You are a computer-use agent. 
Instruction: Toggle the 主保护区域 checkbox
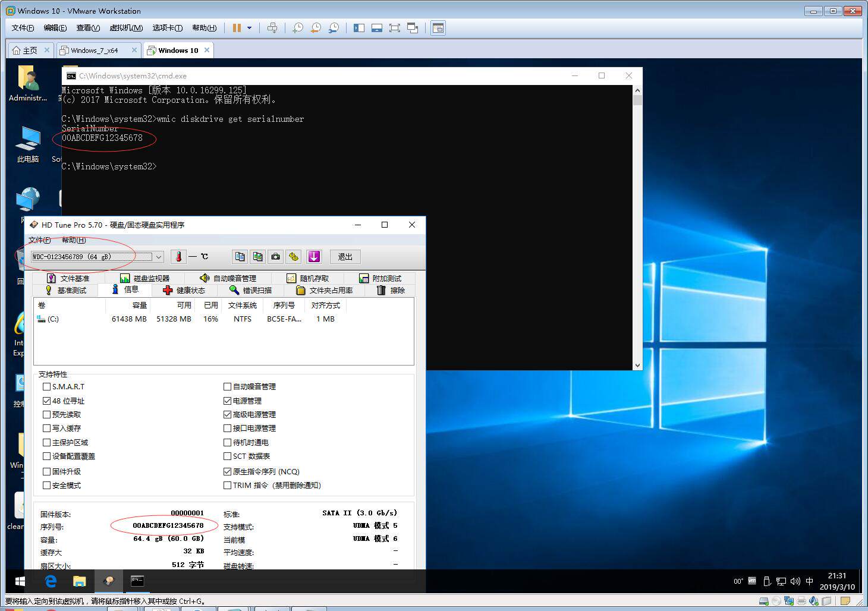[46, 442]
